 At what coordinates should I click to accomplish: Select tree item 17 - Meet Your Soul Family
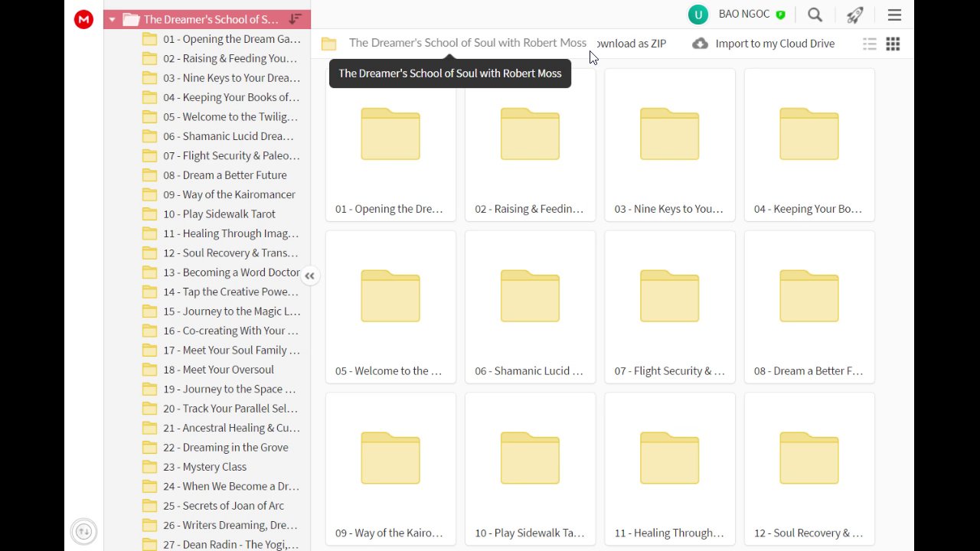[x=221, y=350]
